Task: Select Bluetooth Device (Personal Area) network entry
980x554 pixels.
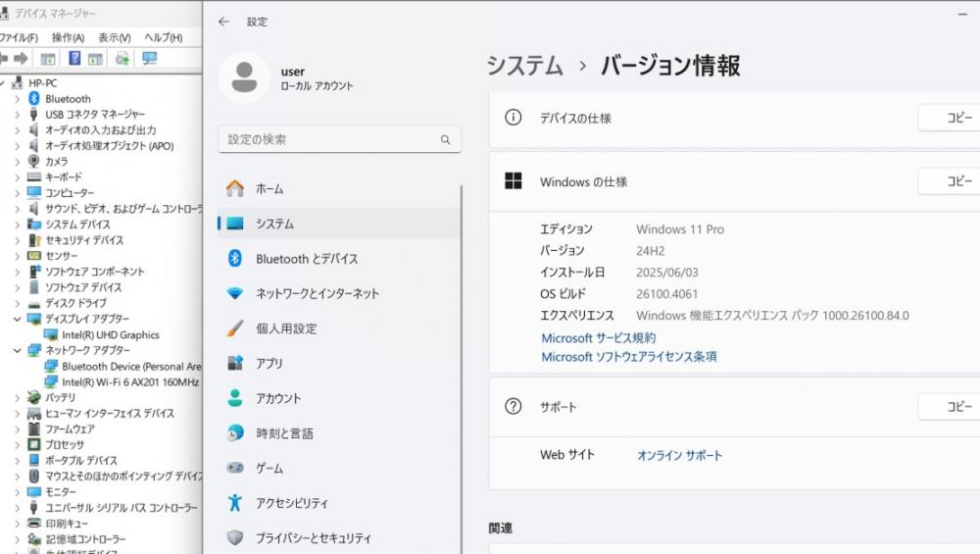Action: [131, 367]
